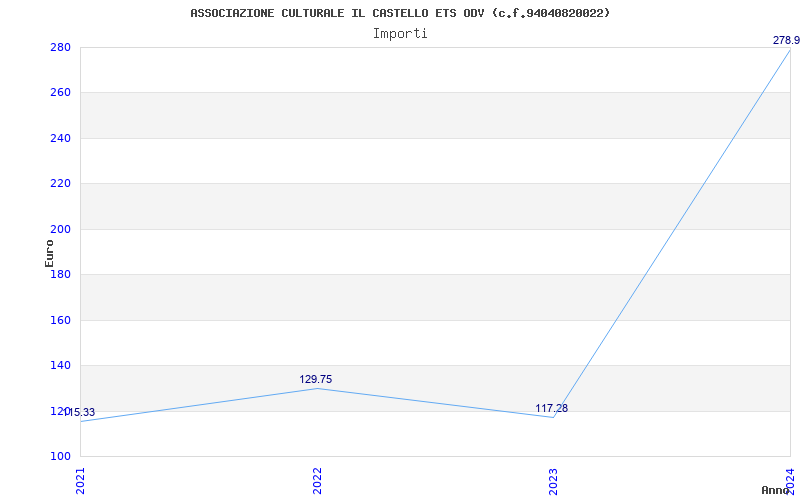The width and height of the screenshot is (800, 500).
Task: Select the 129.75 data label
Action: 315,379
